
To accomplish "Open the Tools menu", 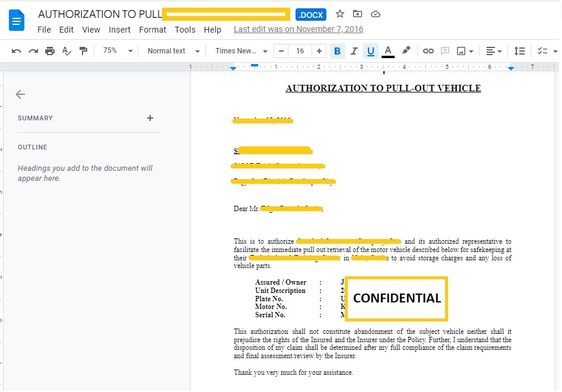I will 185,30.
